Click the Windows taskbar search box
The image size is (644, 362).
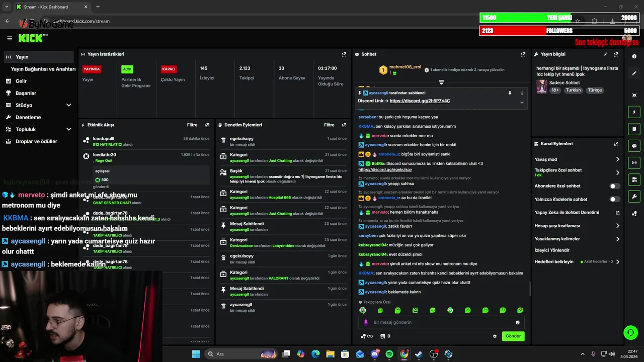click(x=242, y=354)
